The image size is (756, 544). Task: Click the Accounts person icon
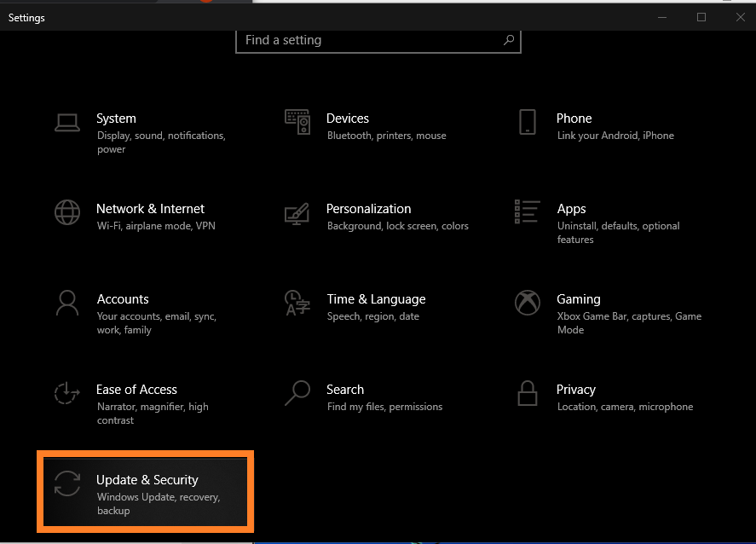pyautogui.click(x=67, y=303)
